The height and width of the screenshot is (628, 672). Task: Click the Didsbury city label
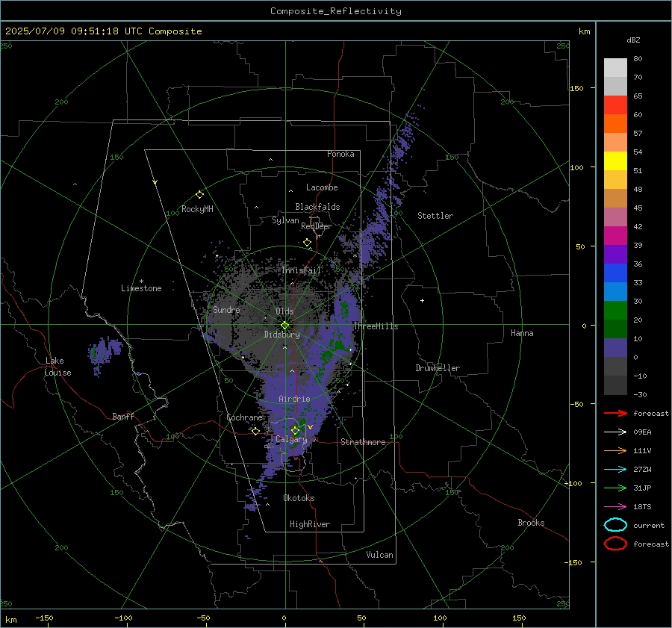(x=281, y=335)
